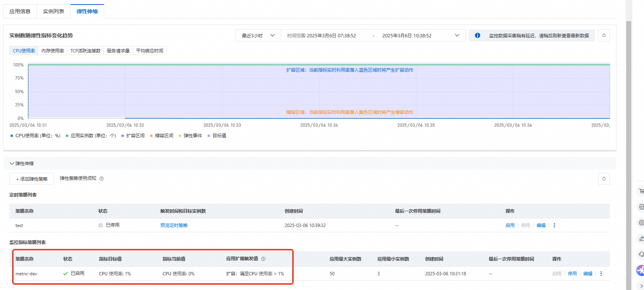Click the policy name test
Viewport: 644px width, 290px height.
19,226
